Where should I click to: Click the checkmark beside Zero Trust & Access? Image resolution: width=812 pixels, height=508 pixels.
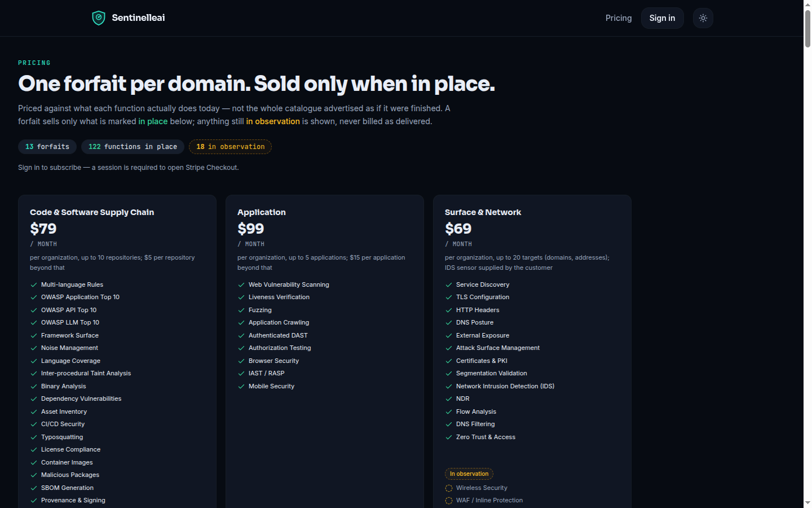pos(449,437)
